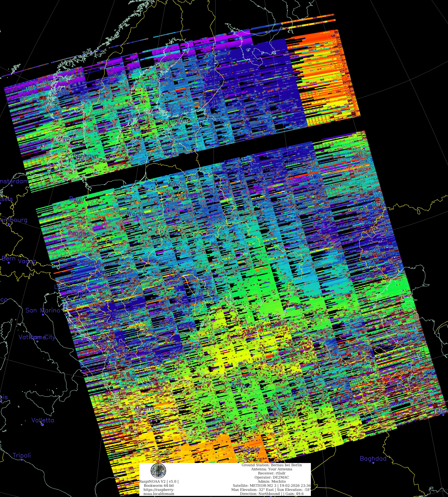
Task: Click the Satellite METEOR-M2 3 text line
Action: tap(272, 485)
